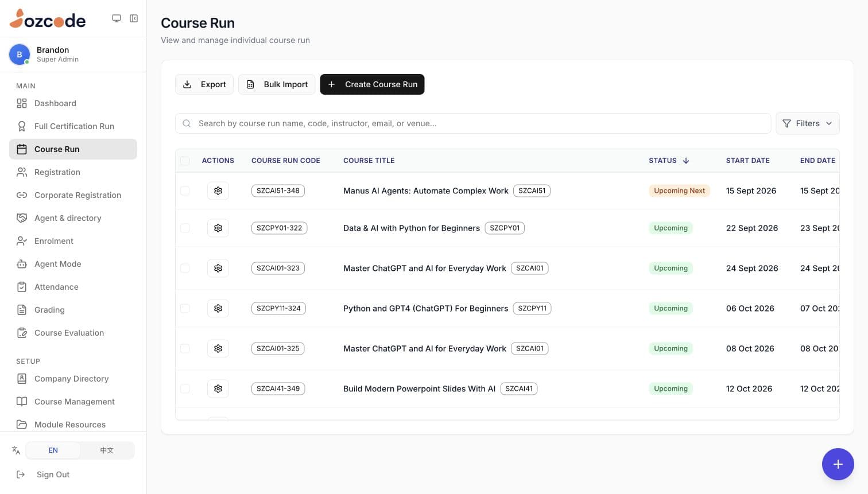
Task: Select checkbox for SZCAI01-325 row
Action: click(x=185, y=348)
